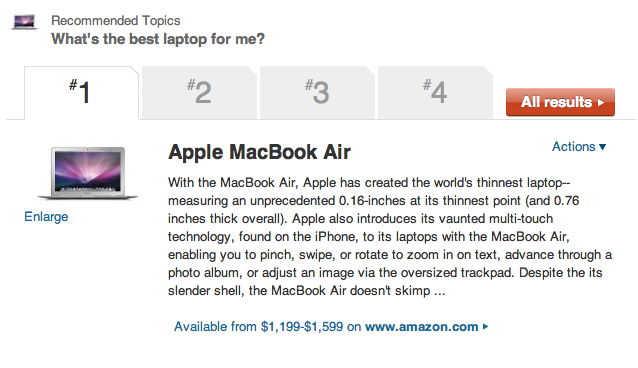Select the #1 result tab
This screenshot has width=638, height=368.
81,93
